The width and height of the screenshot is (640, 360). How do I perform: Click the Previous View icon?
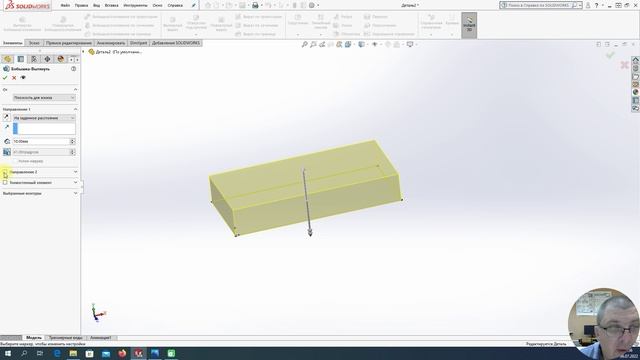(322, 44)
